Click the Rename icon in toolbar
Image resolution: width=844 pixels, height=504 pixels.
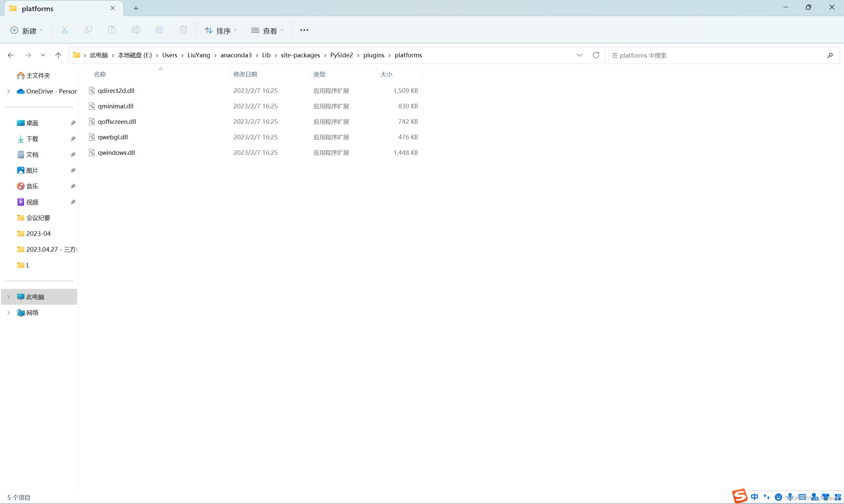pos(136,30)
